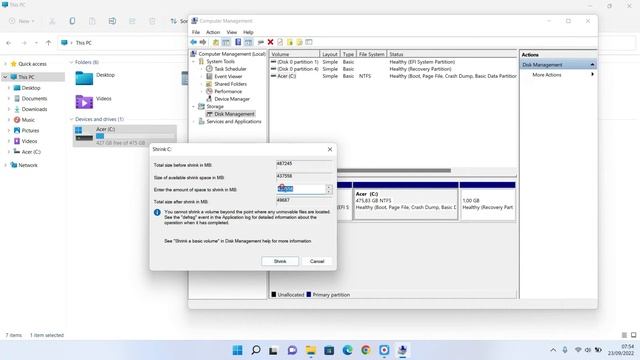
Task: Click the shrink amount input field
Action: pos(301,189)
